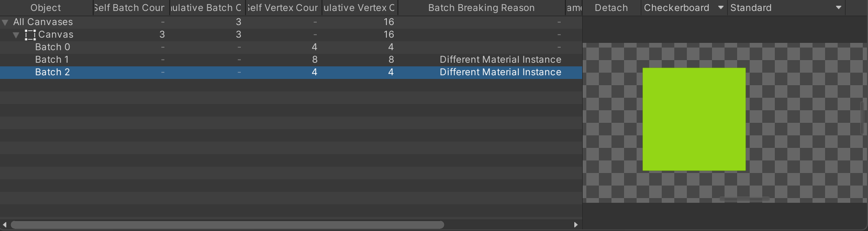Click the horizontal scrollbar left arrow
The image size is (868, 231).
point(5,225)
